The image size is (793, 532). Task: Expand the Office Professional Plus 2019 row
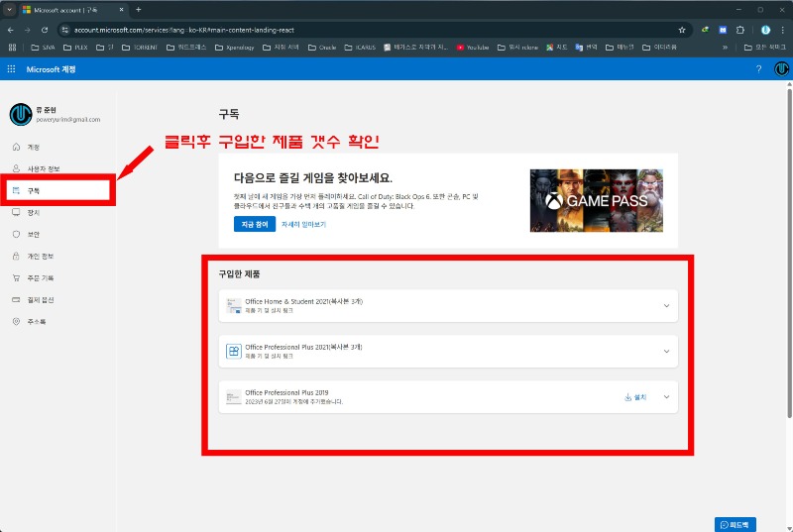pos(666,396)
